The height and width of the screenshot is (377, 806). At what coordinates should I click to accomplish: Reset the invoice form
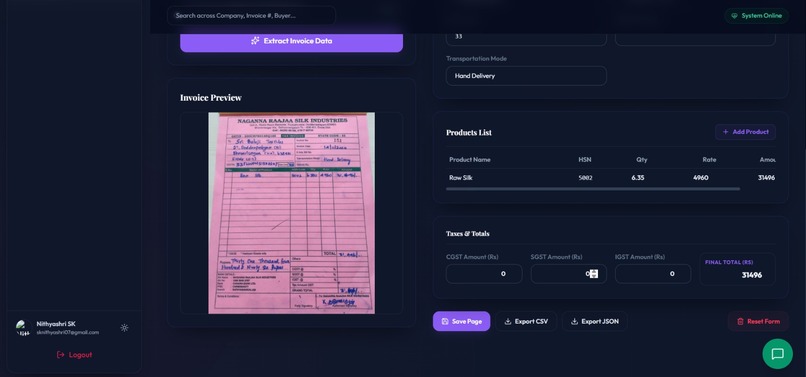pos(758,321)
